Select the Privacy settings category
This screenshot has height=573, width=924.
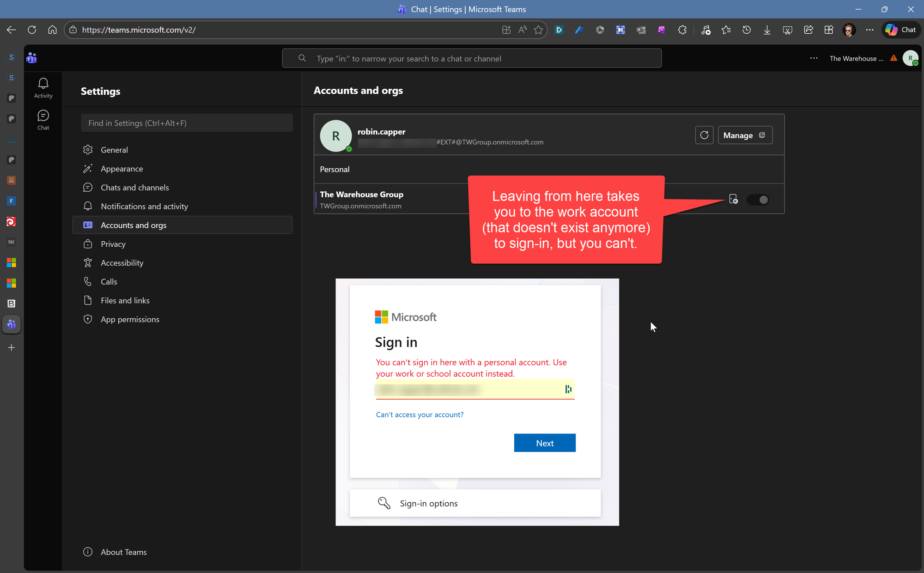pos(113,244)
